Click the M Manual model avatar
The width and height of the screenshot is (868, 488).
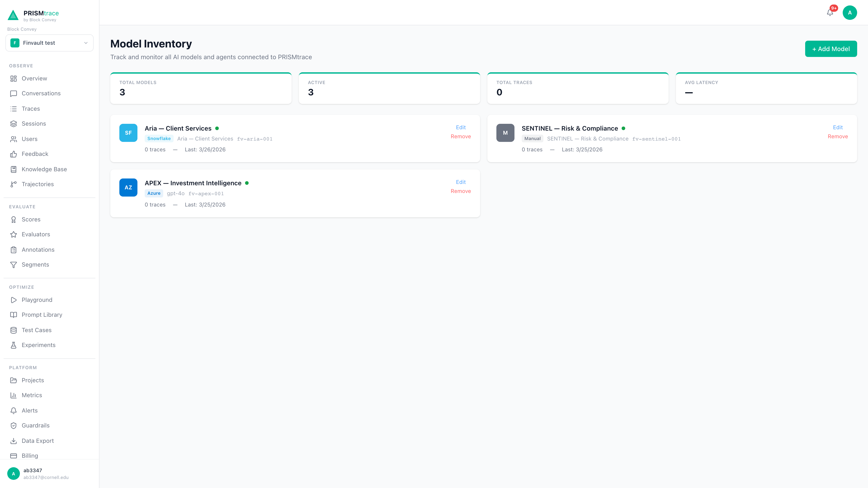(x=505, y=133)
